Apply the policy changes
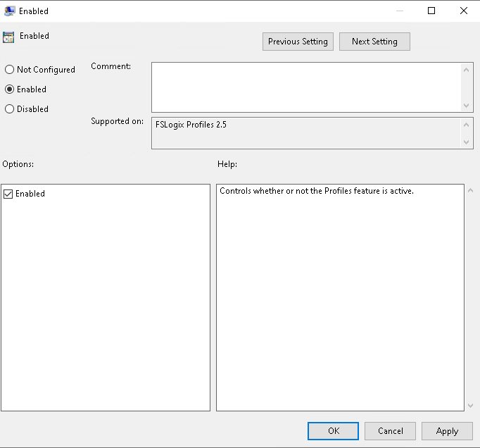 click(447, 431)
